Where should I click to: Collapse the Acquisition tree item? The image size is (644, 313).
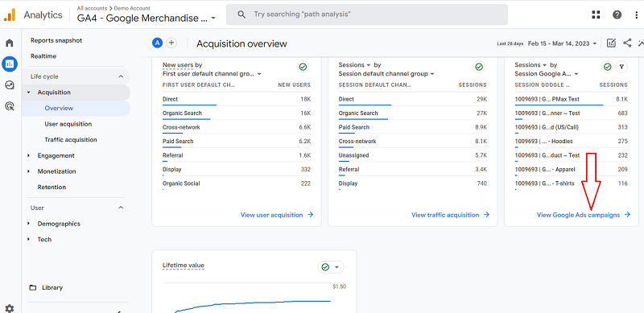[x=28, y=93]
